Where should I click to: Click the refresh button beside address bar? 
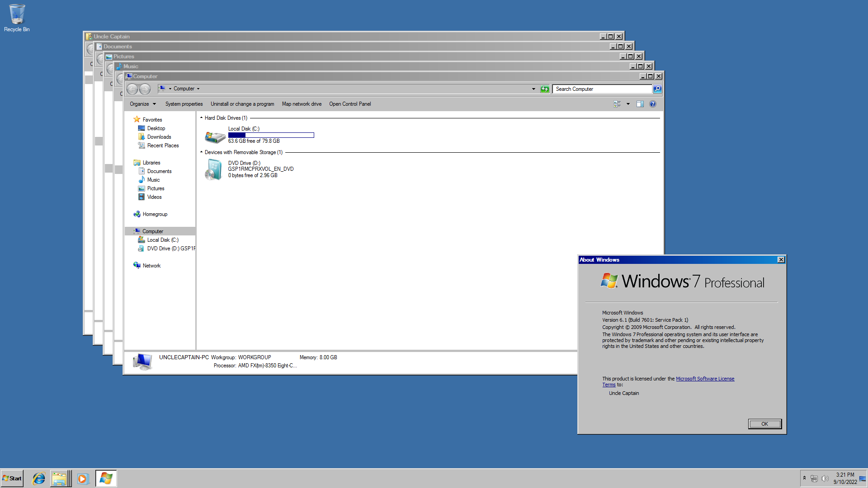coord(545,89)
